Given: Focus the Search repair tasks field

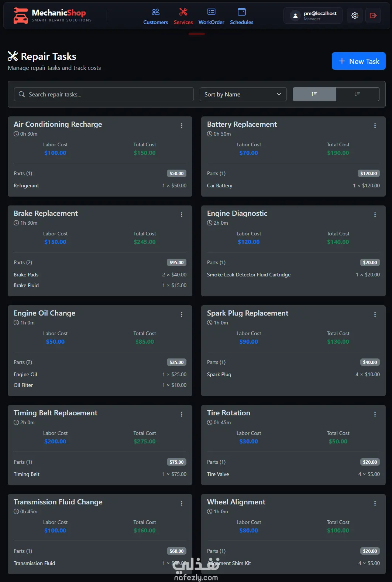Looking at the screenshot, I should [104, 94].
